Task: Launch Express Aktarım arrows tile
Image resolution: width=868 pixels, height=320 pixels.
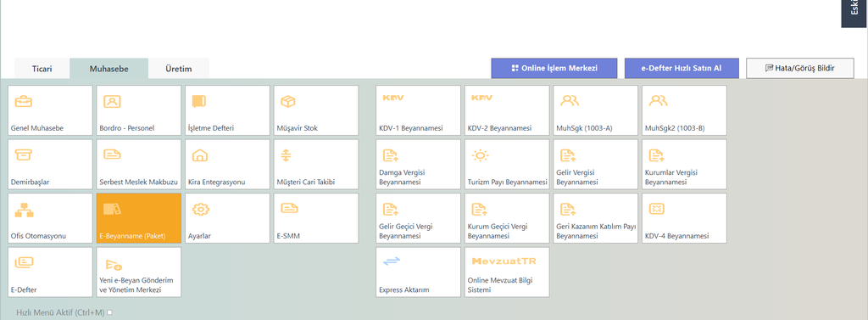Action: coord(418,272)
